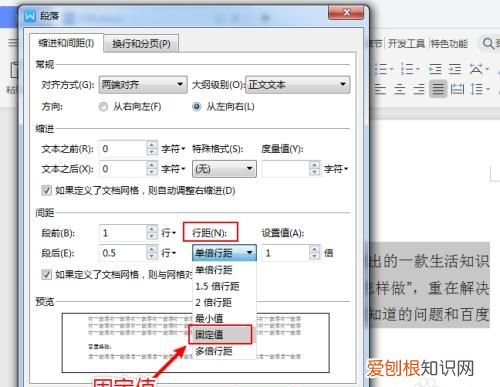Open the 特色功能 ribbon tab
Screen dimensions: 500x387
point(449,44)
